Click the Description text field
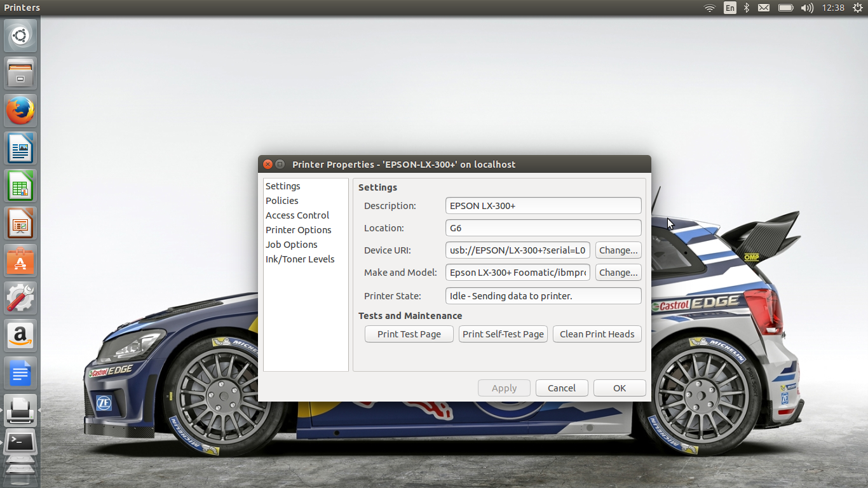The width and height of the screenshot is (868, 488). click(543, 206)
